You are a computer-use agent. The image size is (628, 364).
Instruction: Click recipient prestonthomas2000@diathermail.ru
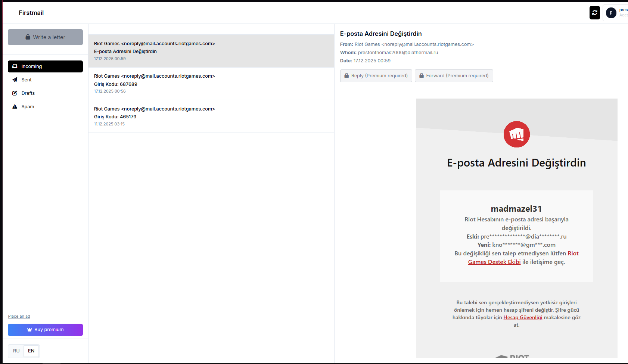pos(398,53)
